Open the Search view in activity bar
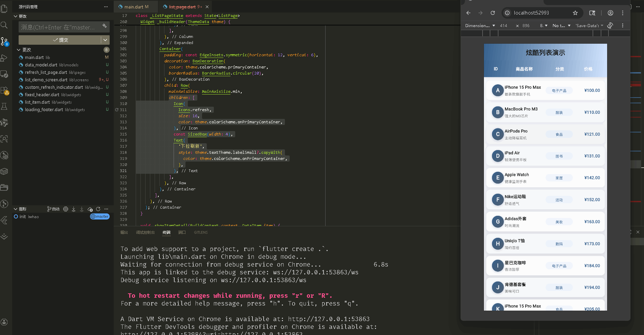This screenshot has width=644, height=335. click(4, 25)
